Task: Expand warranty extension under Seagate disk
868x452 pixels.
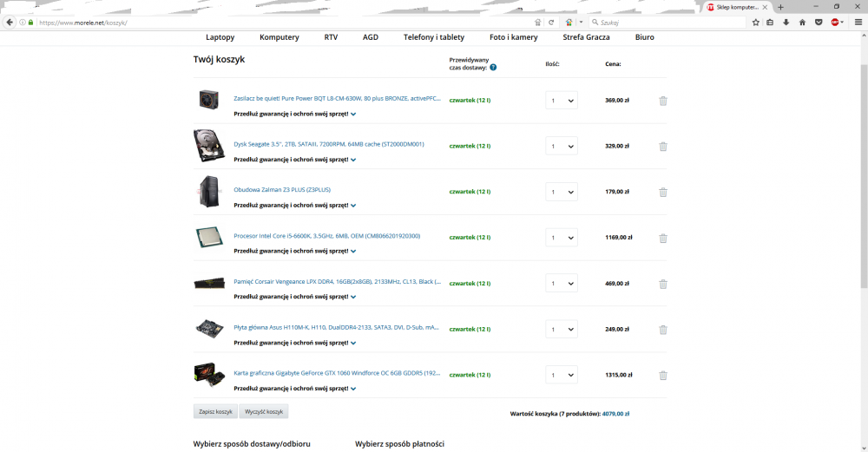Action: pyautogui.click(x=294, y=160)
